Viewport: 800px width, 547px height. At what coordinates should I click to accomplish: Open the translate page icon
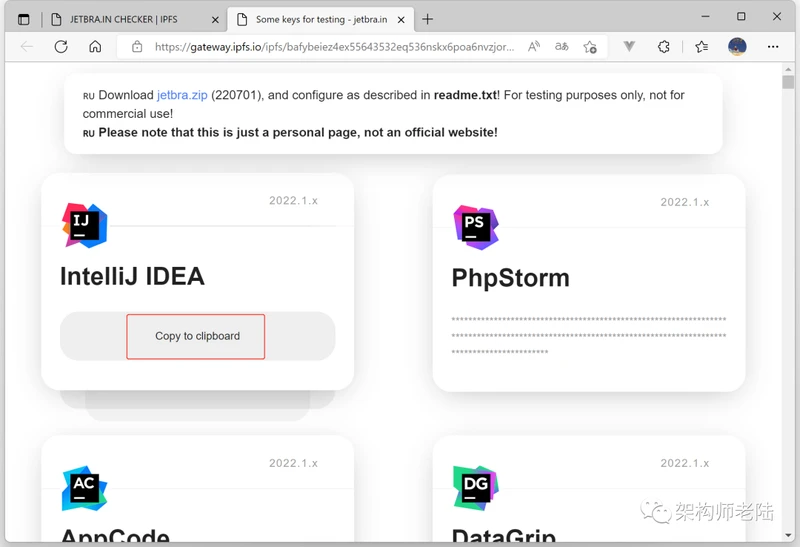pos(561,47)
